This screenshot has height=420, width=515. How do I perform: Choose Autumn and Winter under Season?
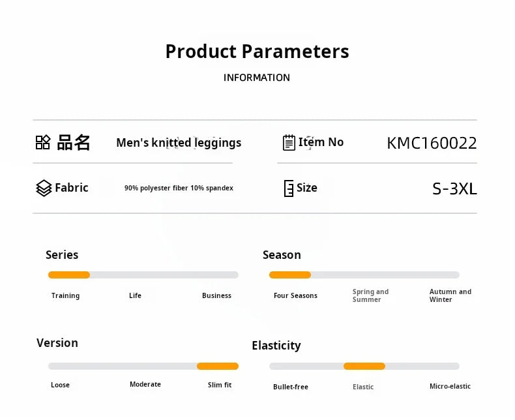click(x=450, y=296)
